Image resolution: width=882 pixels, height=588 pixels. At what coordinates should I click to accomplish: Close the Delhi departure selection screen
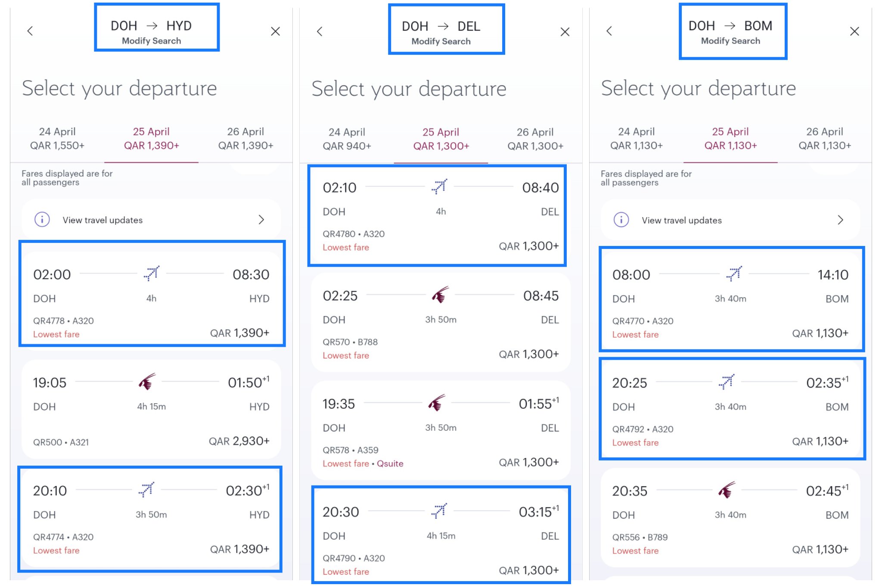click(565, 31)
